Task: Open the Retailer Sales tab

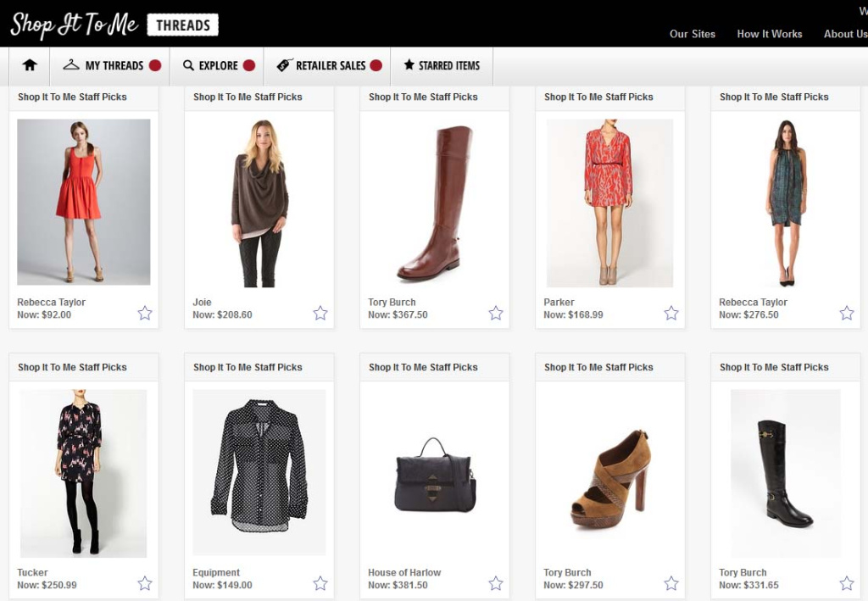Action: [327, 66]
